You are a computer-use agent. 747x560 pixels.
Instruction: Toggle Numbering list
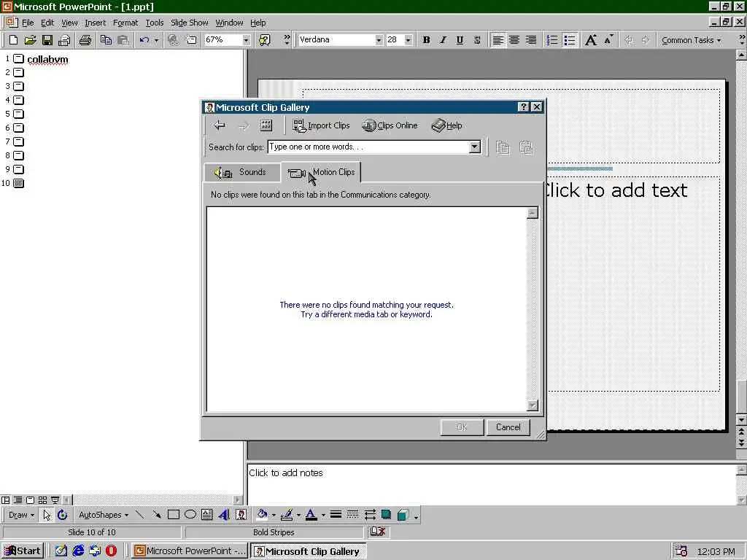[x=552, y=40]
